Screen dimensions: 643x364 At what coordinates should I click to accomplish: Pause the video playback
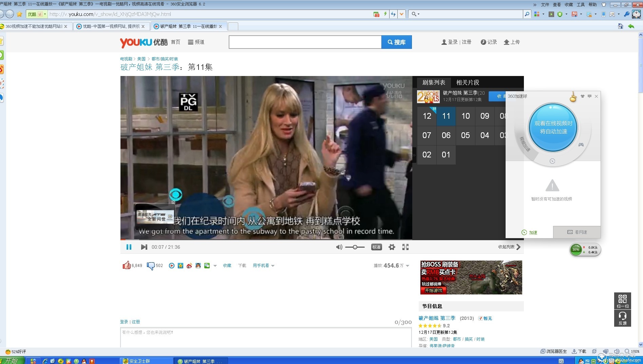tap(129, 247)
